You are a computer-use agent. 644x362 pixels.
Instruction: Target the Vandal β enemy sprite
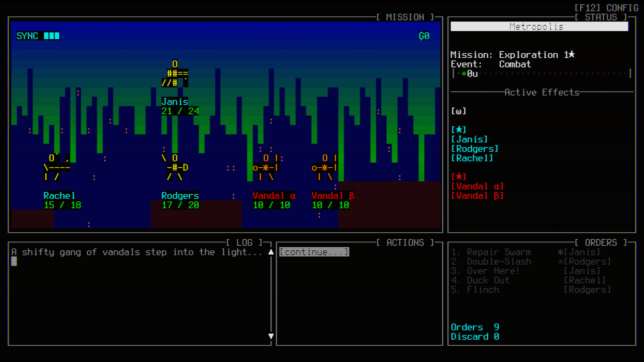coord(324,168)
